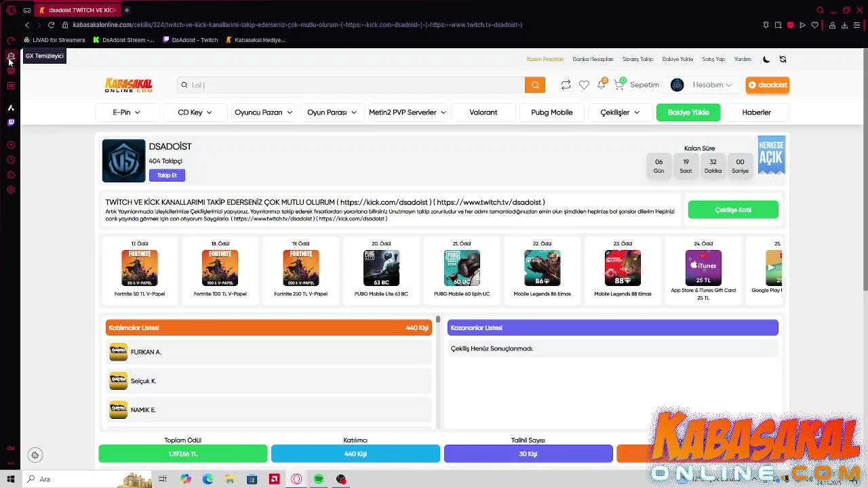Open site favorites heart icon
Image resolution: width=868 pixels, height=488 pixels.
click(584, 85)
